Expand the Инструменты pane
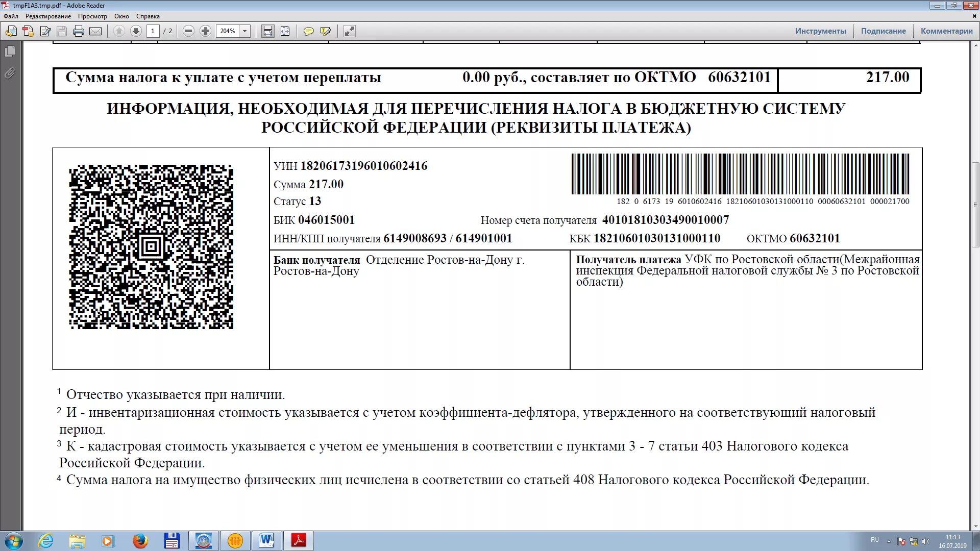 tap(820, 31)
